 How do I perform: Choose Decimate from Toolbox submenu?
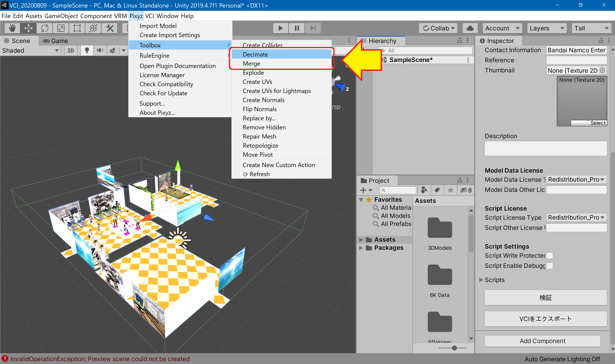[282, 54]
